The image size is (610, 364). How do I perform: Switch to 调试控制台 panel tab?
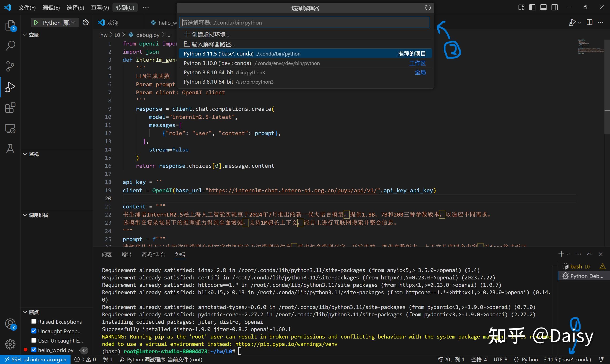point(153,254)
